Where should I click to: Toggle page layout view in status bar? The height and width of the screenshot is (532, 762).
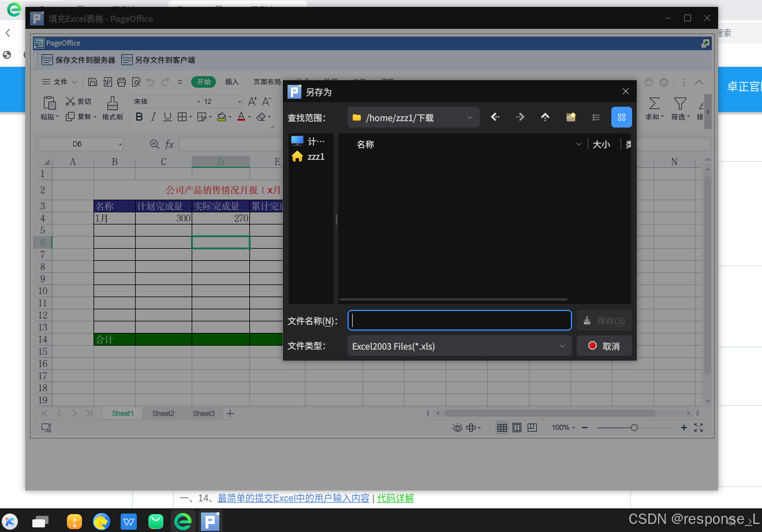point(517,428)
